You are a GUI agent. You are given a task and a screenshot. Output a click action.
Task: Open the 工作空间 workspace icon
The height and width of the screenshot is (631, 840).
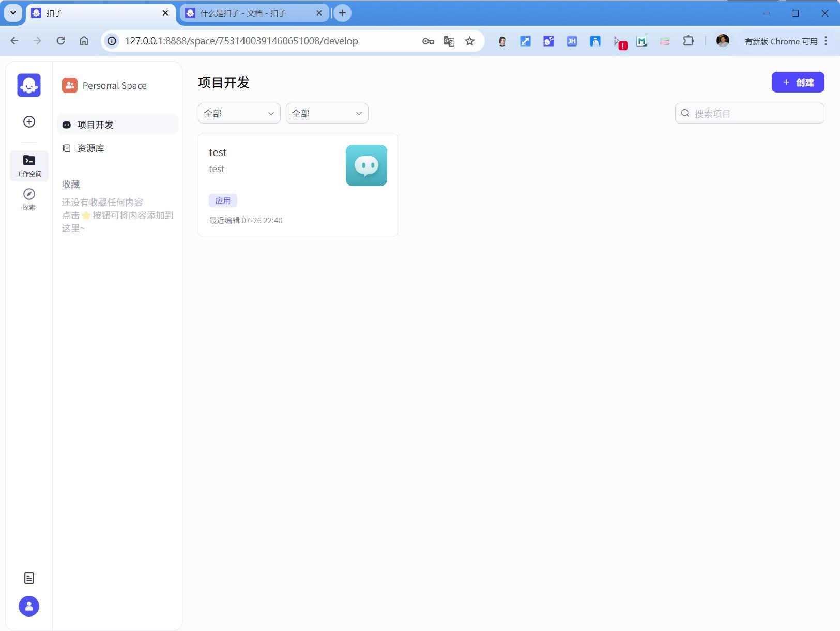(x=29, y=165)
